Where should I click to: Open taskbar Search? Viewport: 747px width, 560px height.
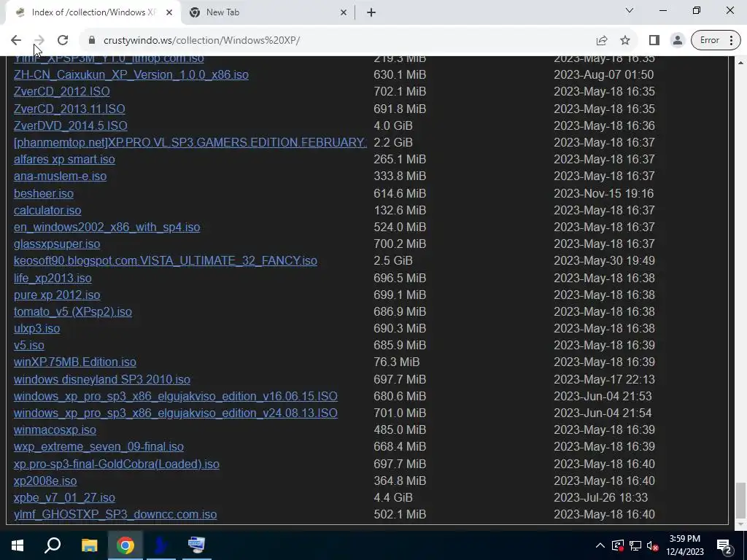pyautogui.click(x=53, y=545)
